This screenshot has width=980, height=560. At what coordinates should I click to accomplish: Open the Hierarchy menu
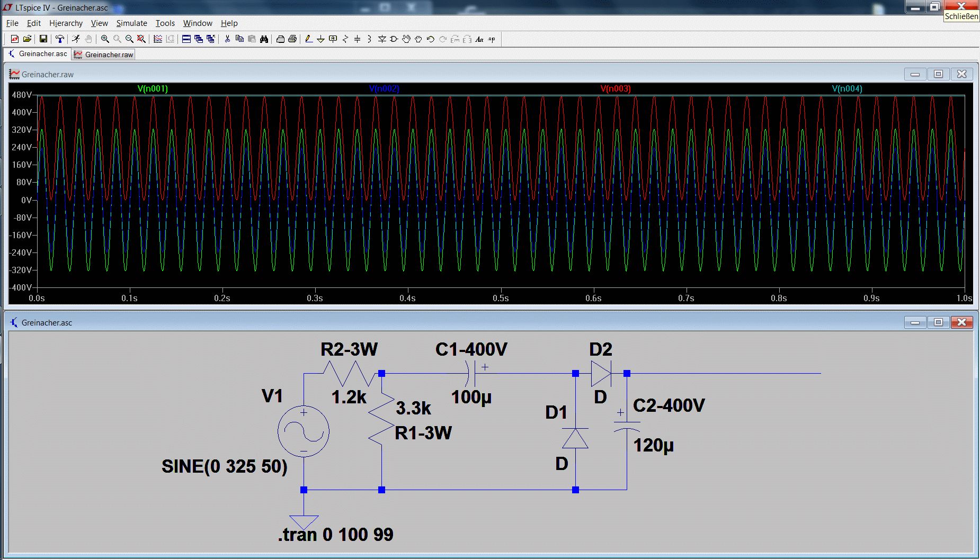pos(66,23)
